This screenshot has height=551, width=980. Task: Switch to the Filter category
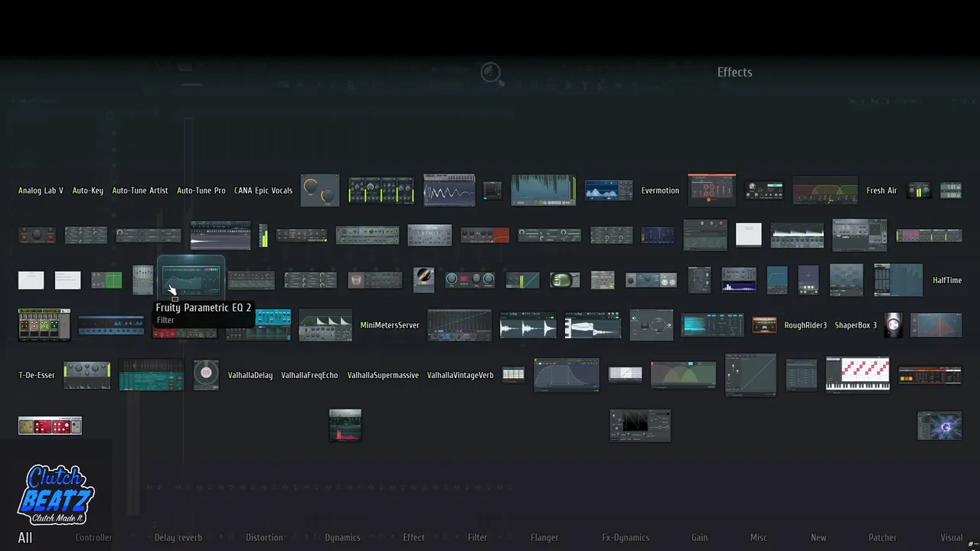click(477, 538)
